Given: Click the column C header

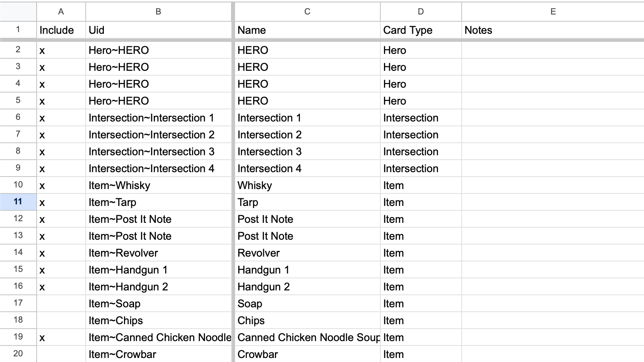Looking at the screenshot, I should tap(307, 12).
